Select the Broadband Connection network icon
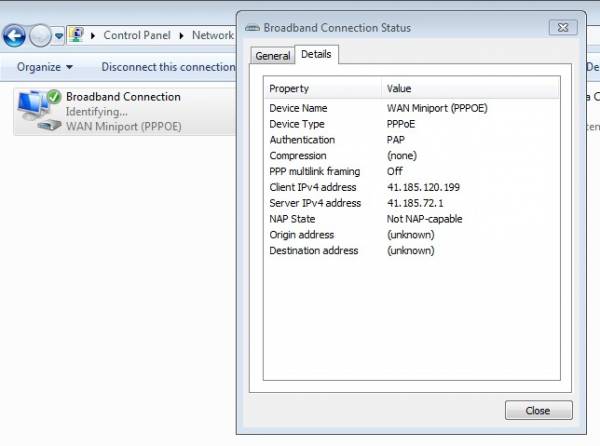This screenshot has width=600, height=446. click(x=39, y=110)
